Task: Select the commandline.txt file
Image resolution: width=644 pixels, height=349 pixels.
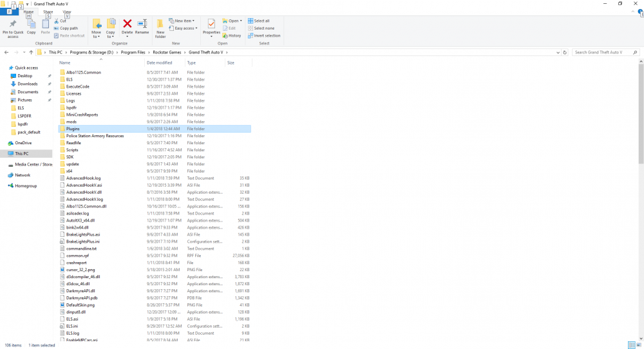Action: coord(81,249)
